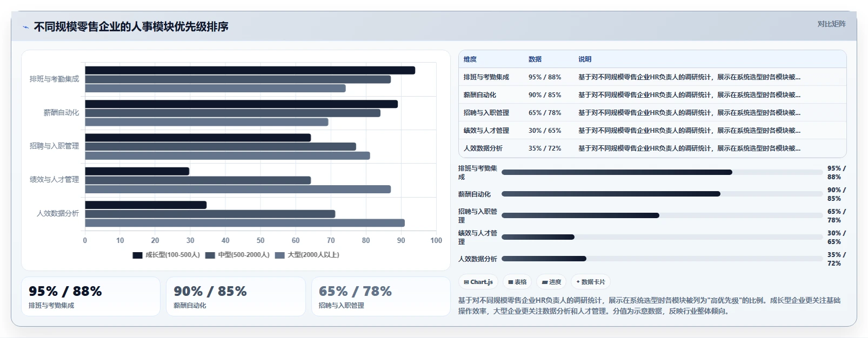
Task: Click the darkest bar for 招聘与入职管理 in the chart
Action: pyautogui.click(x=198, y=138)
